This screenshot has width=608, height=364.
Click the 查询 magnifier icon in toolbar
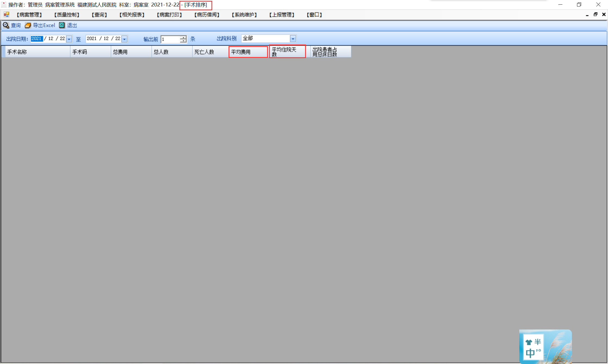[x=6, y=25]
